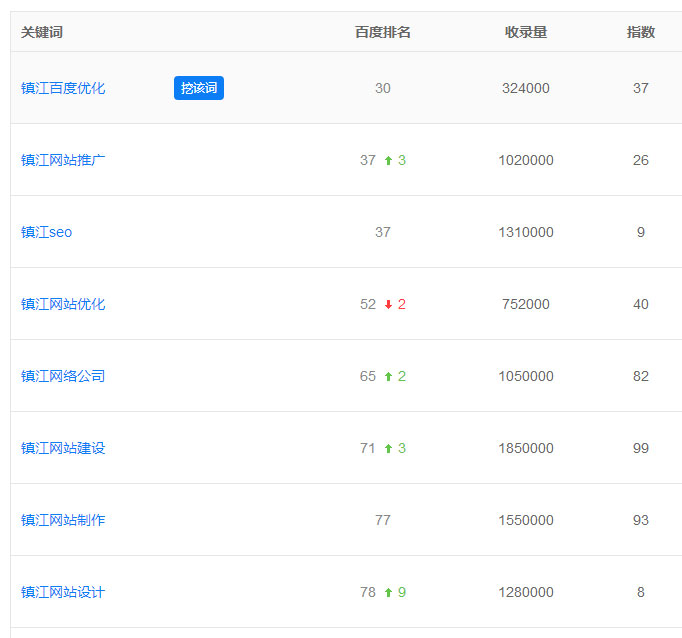Open the 镇江网站建设 keyword link
The height and width of the screenshot is (638, 682).
(63, 448)
